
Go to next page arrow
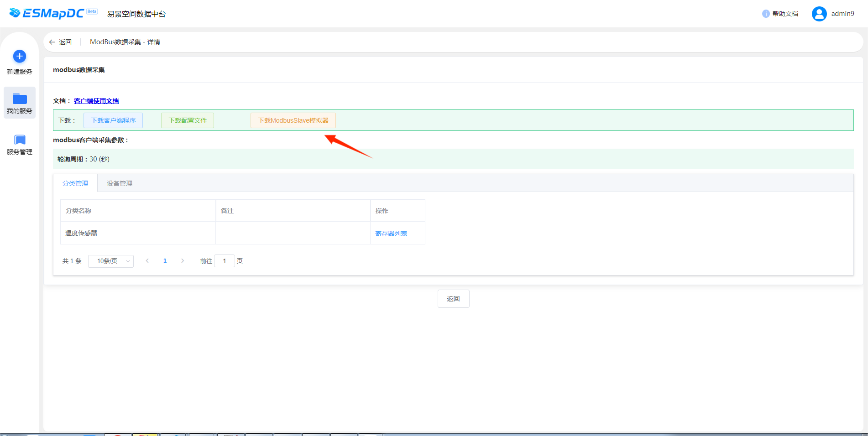183,261
